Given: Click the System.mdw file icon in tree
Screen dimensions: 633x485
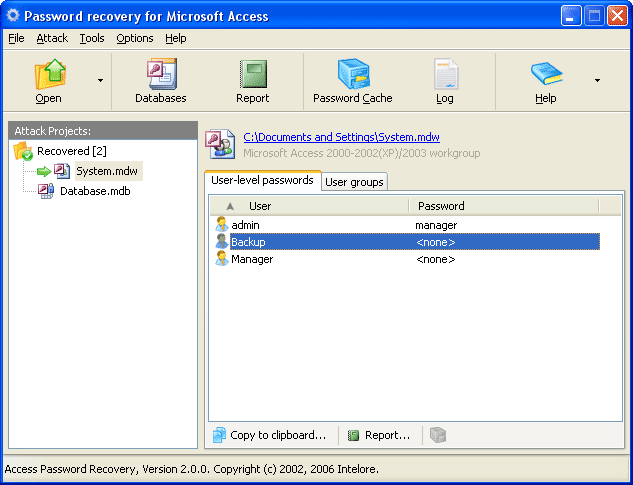Looking at the screenshot, I should point(62,171).
